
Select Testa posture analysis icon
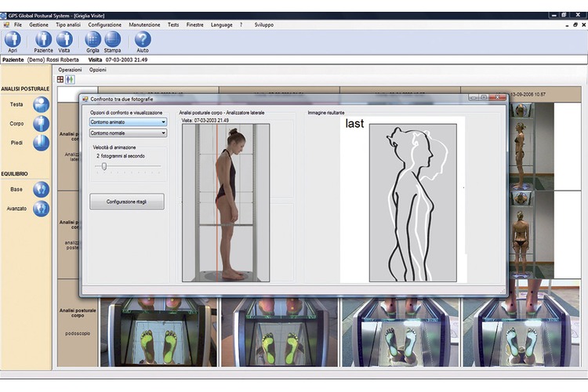(41, 104)
